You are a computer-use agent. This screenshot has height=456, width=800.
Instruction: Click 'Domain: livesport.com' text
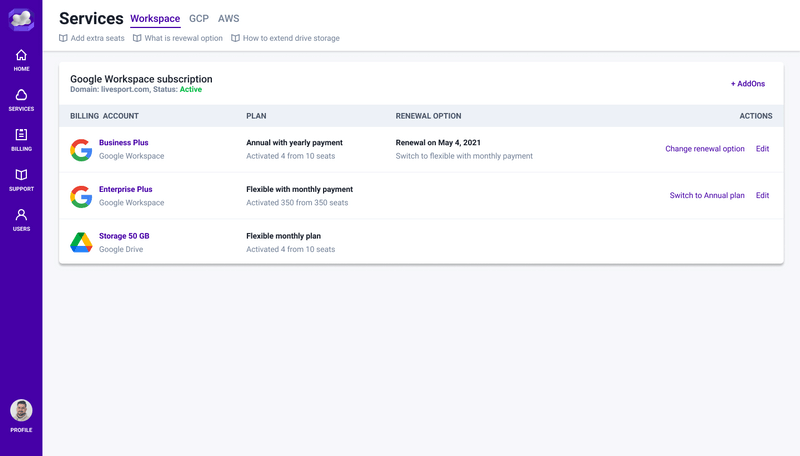tap(110, 89)
